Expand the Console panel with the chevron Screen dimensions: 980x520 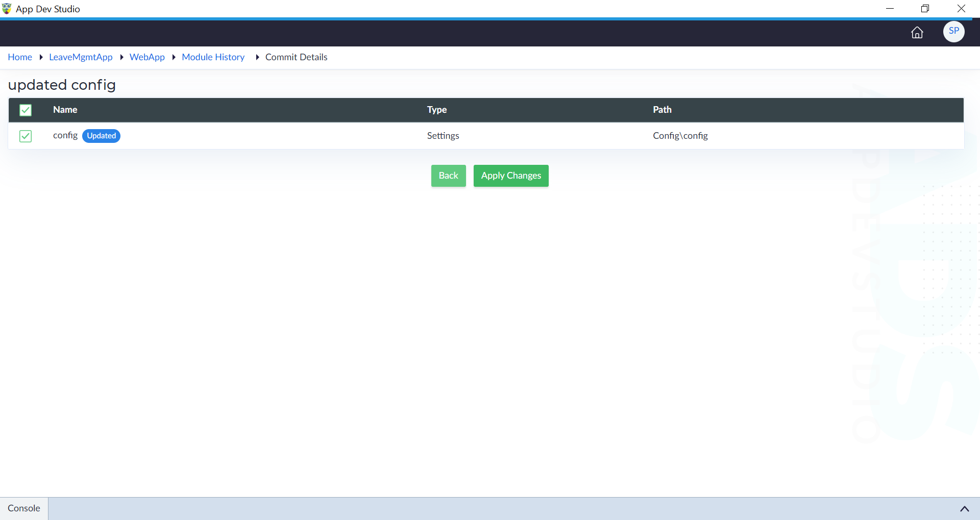tap(965, 509)
